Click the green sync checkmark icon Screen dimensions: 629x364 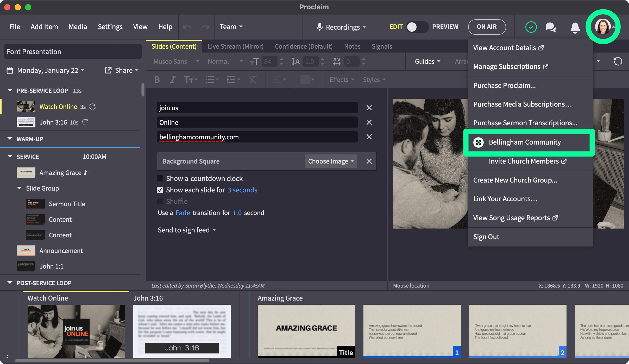(531, 27)
